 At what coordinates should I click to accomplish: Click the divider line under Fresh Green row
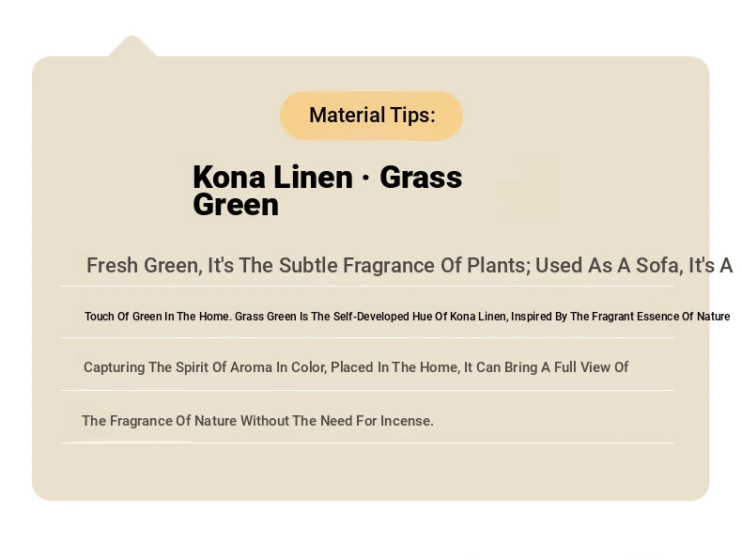point(366,287)
